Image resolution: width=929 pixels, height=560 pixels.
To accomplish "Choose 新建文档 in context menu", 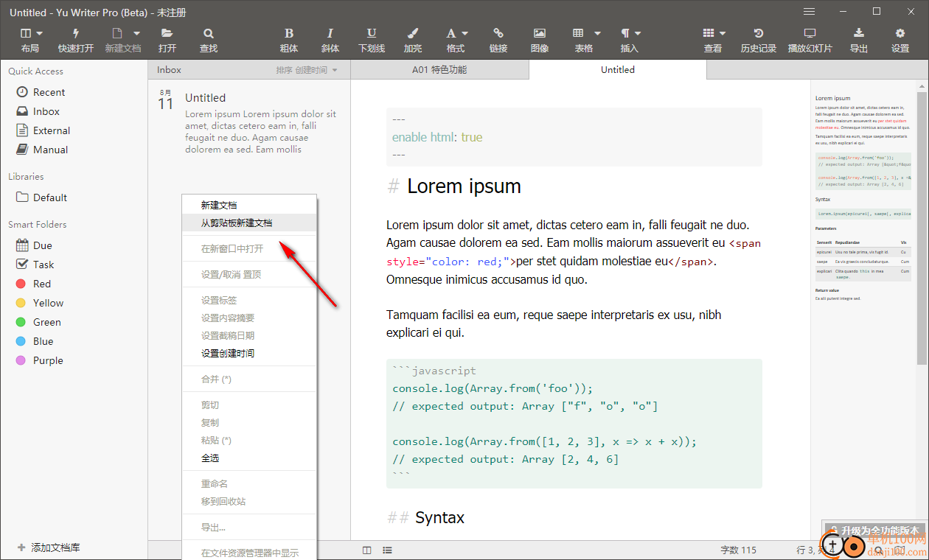I will [x=249, y=206].
